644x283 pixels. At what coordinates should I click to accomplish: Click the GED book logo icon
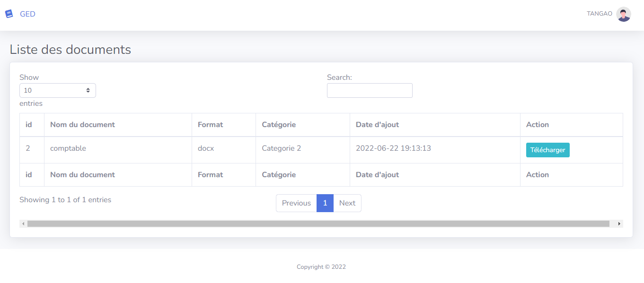pos(9,14)
